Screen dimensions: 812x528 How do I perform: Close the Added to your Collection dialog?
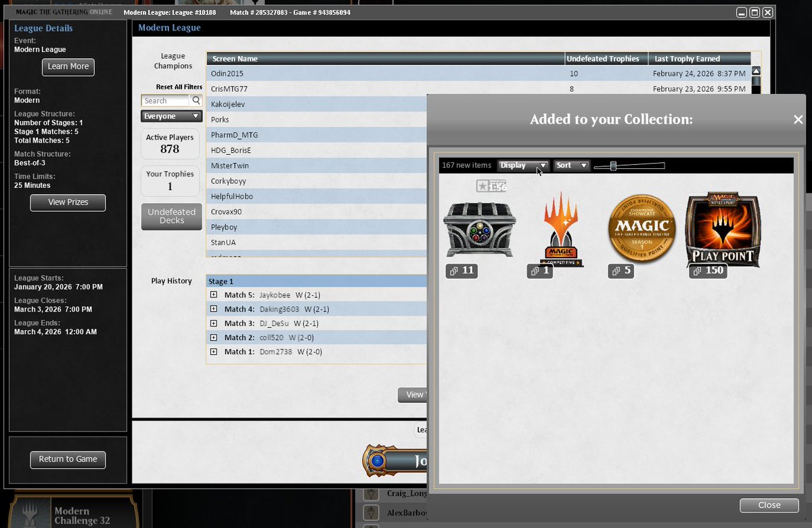pyautogui.click(x=798, y=120)
